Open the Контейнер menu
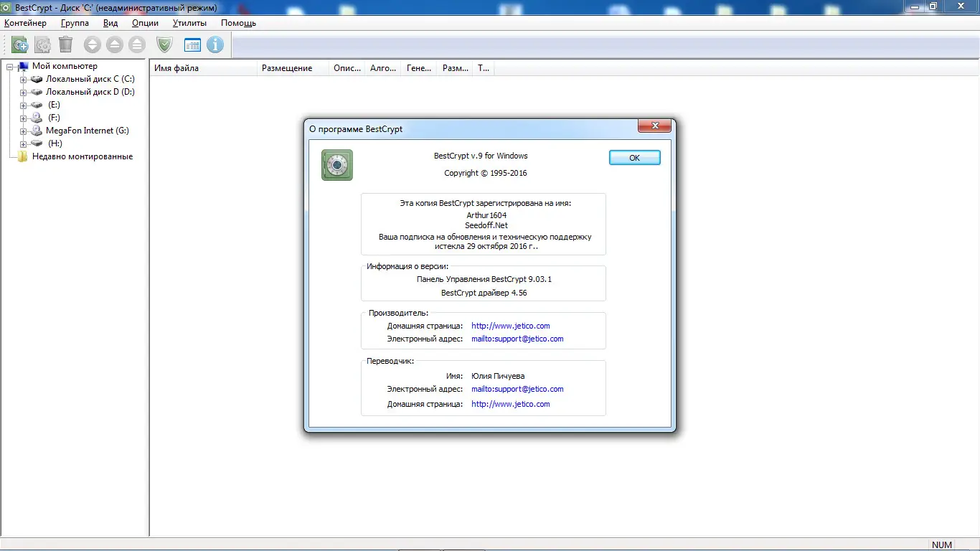 pos(25,23)
